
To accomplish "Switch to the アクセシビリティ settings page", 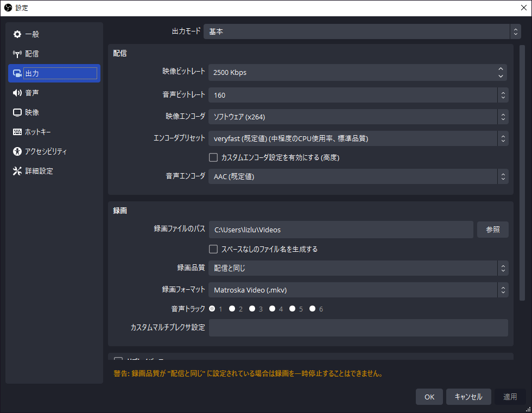I will (54, 151).
